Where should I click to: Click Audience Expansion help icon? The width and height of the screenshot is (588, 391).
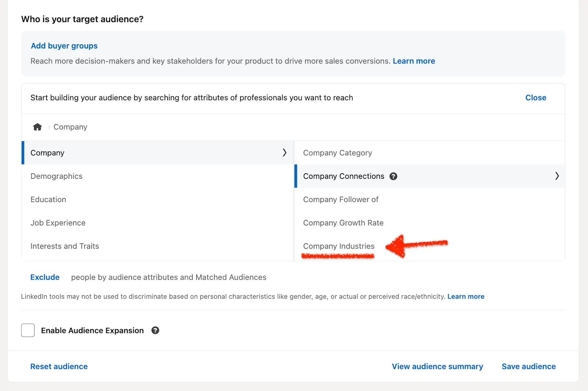(155, 330)
